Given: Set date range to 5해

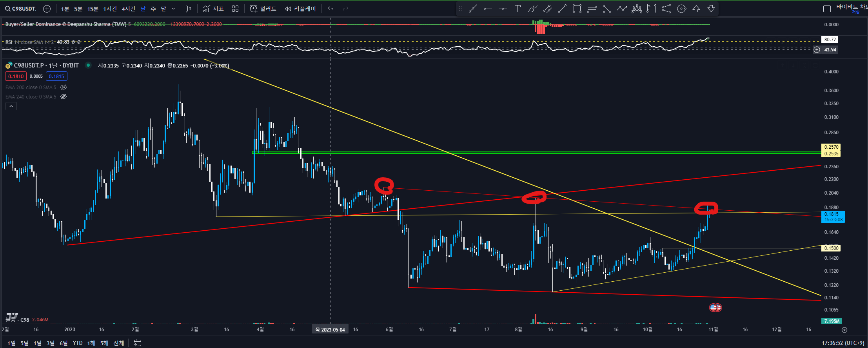Looking at the screenshot, I should (x=104, y=343).
